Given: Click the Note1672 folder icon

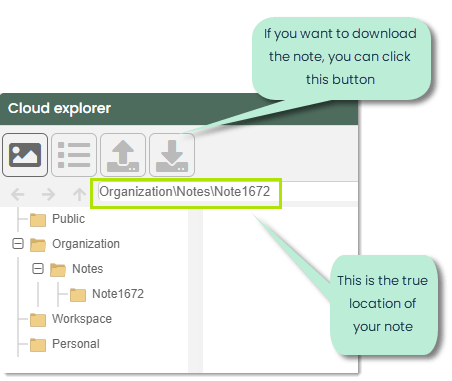Looking at the screenshot, I should [78, 295].
